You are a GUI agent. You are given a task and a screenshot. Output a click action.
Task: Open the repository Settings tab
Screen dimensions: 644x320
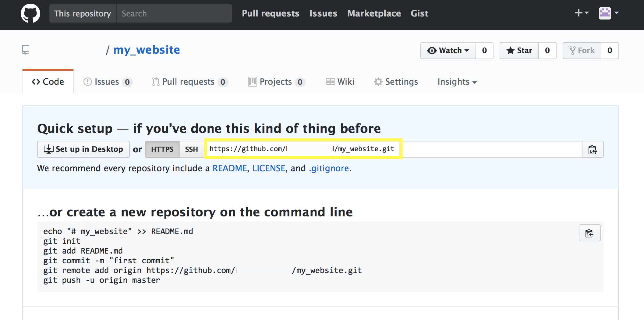pyautogui.click(x=396, y=82)
